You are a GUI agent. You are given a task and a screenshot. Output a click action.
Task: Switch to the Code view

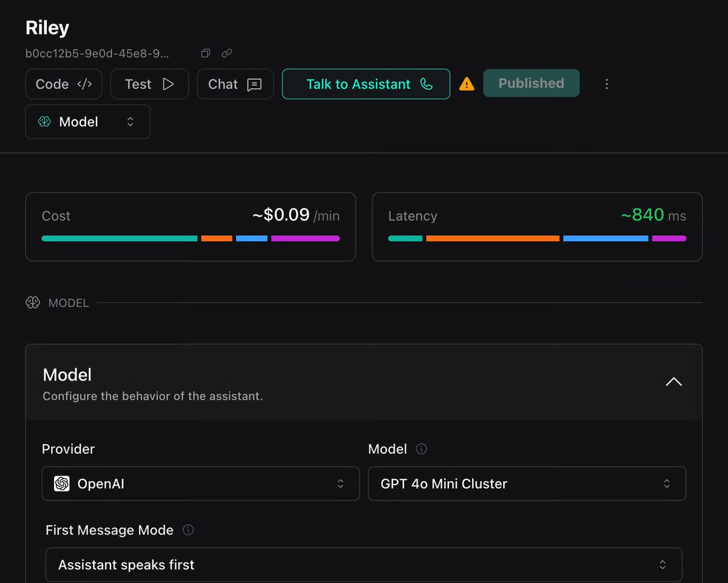(x=63, y=84)
